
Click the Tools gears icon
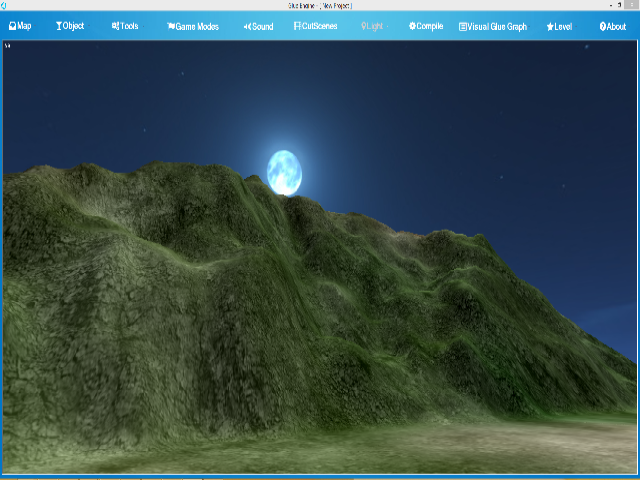(x=115, y=26)
